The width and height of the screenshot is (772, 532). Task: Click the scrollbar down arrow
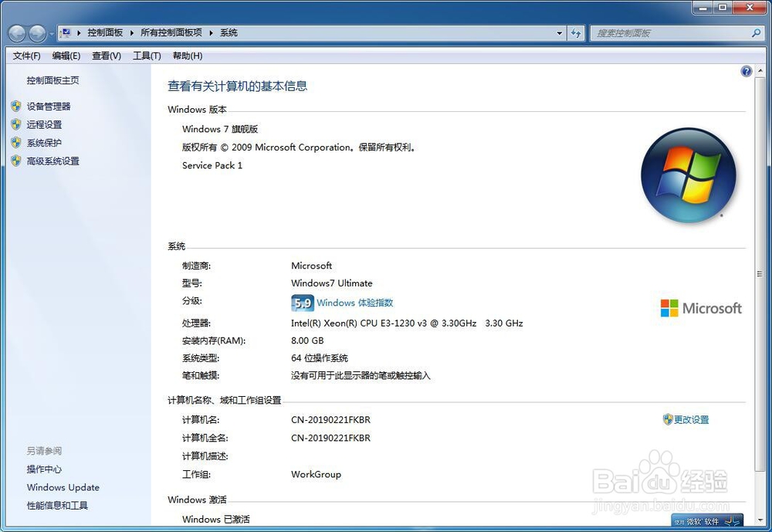(x=760, y=520)
